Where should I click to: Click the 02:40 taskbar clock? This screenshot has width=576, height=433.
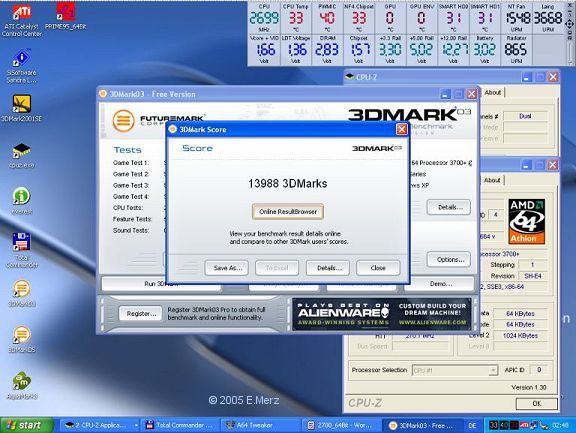(560, 425)
